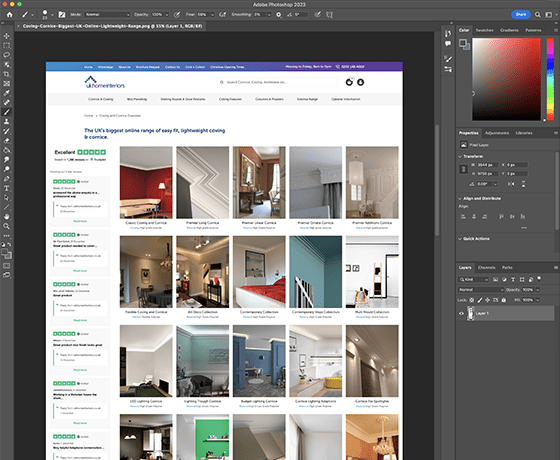560x460 pixels.
Task: Select the Layer 1 thumbnail
Action: click(471, 314)
